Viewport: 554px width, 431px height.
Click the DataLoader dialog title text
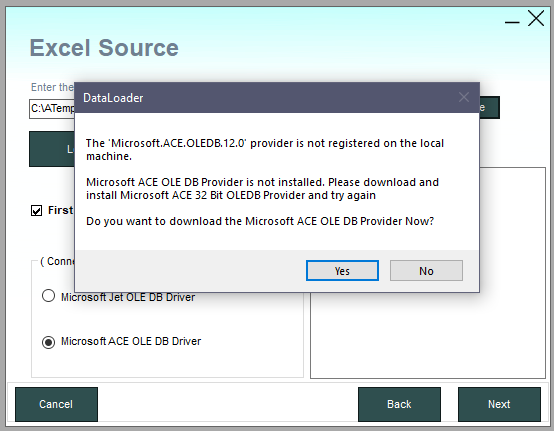point(113,98)
